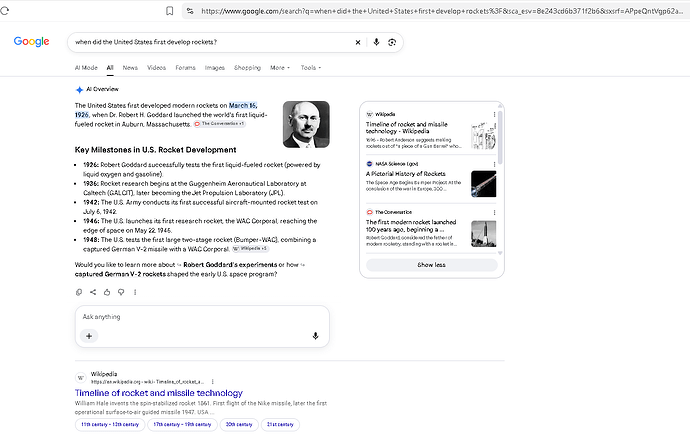This screenshot has width=690, height=436.
Task: Open A Pictorial History of Rockets card
Action: point(406,174)
